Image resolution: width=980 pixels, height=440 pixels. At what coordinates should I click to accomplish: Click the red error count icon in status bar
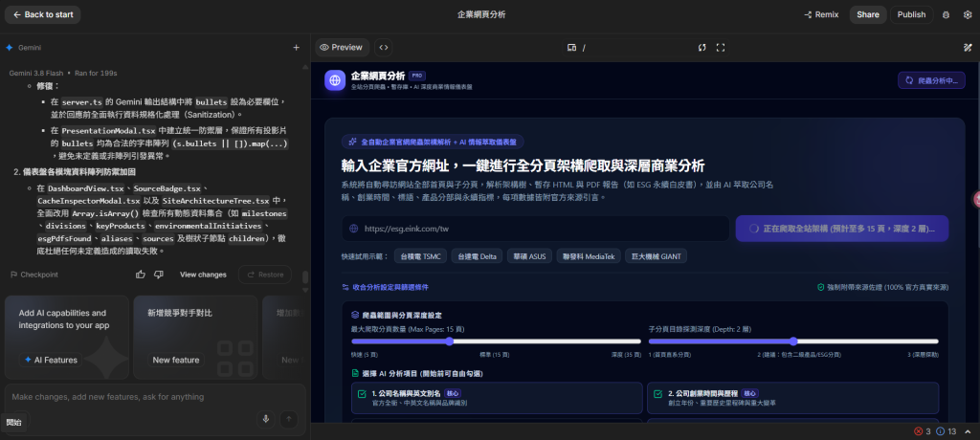(918, 431)
